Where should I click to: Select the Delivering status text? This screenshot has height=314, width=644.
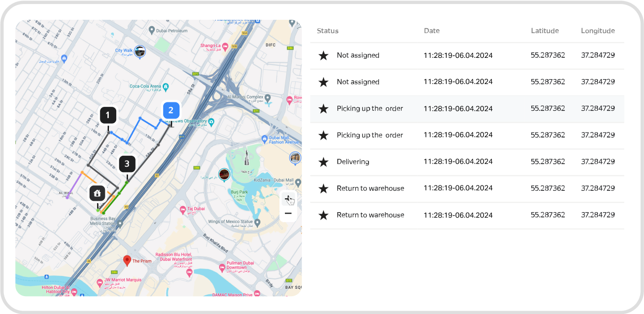point(353,162)
